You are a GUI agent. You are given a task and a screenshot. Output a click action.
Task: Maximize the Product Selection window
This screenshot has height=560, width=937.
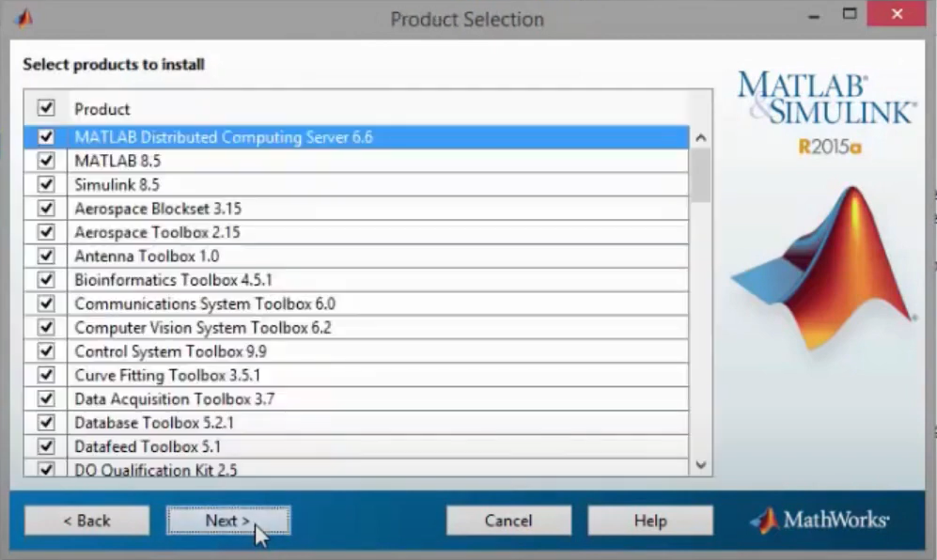click(x=850, y=14)
